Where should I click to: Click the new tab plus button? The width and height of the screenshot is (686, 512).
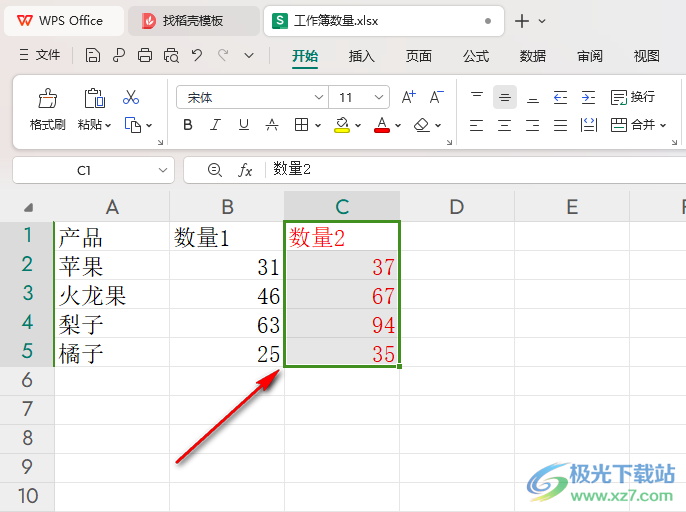pos(522,21)
